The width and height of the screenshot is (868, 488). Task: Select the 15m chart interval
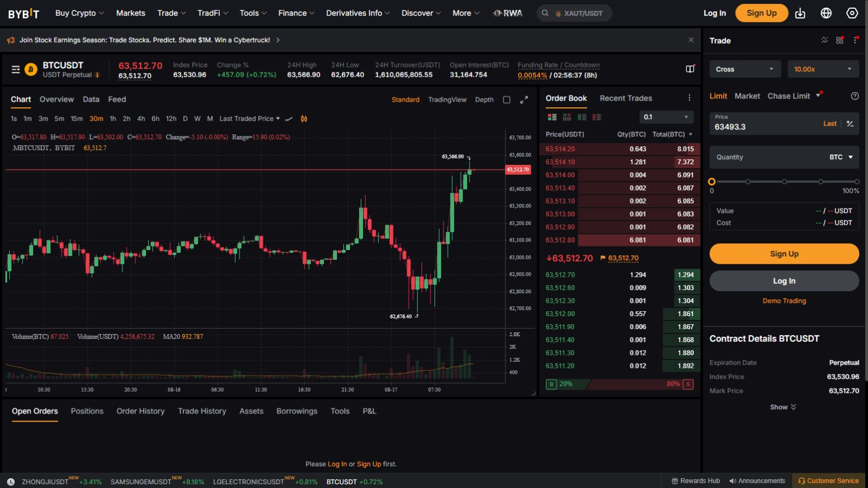77,119
